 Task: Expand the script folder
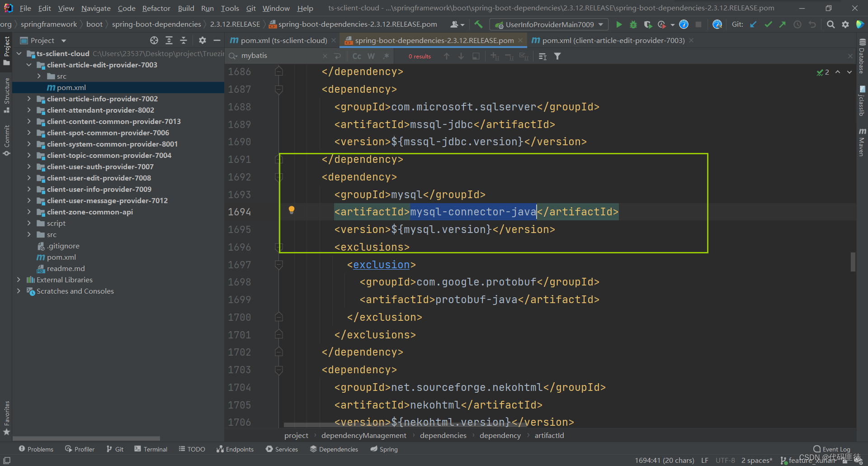[x=29, y=223]
